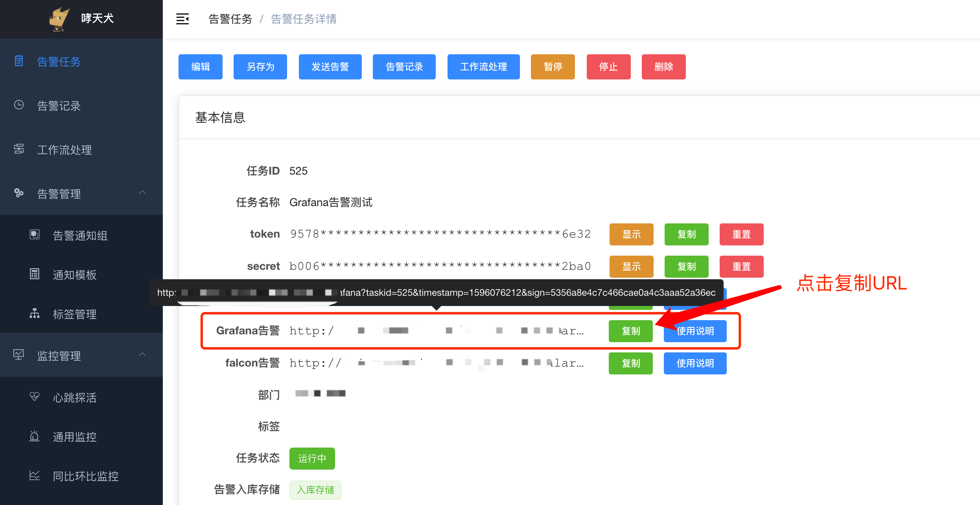
Task: Open 心跳探活 submenu item
Action: click(81, 397)
